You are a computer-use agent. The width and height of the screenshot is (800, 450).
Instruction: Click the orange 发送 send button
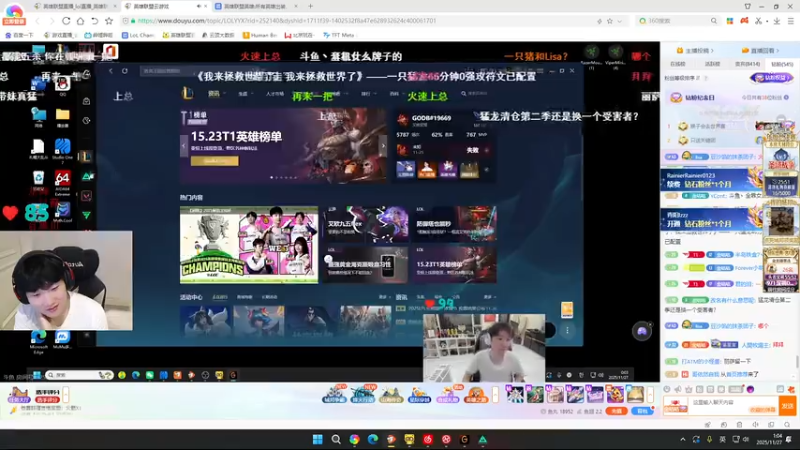tap(787, 406)
